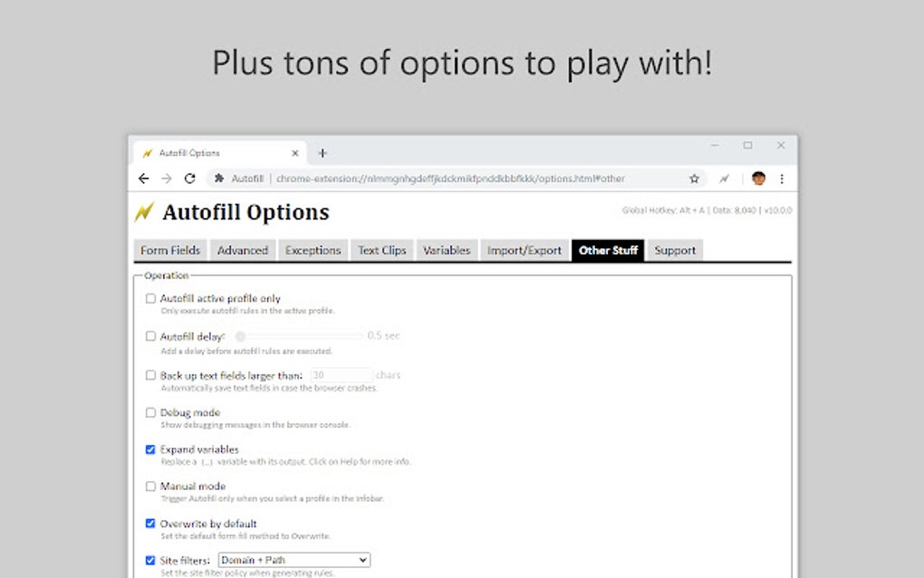Click the Operation section label
Image resolution: width=924 pixels, height=578 pixels.
(x=166, y=275)
